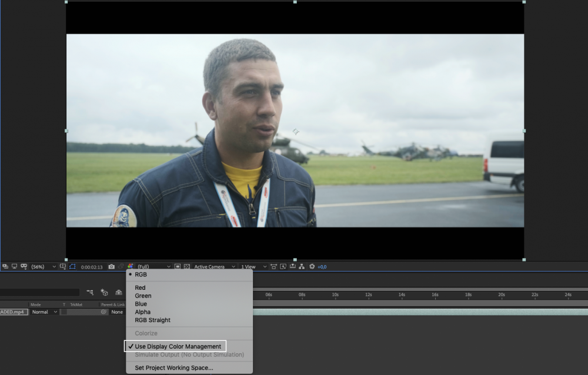Viewport: 588px width, 375px height.
Task: Expand the Normal blending mode dropdown
Action: 45,312
